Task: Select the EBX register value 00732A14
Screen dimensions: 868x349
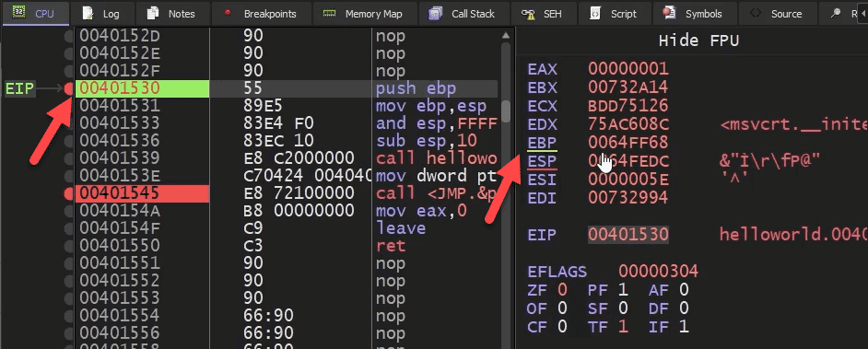Action: tap(628, 87)
